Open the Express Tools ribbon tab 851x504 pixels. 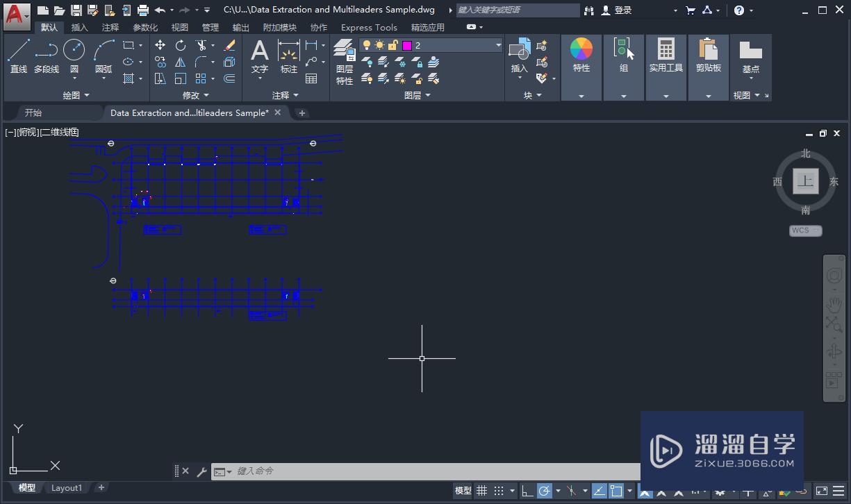tap(367, 27)
